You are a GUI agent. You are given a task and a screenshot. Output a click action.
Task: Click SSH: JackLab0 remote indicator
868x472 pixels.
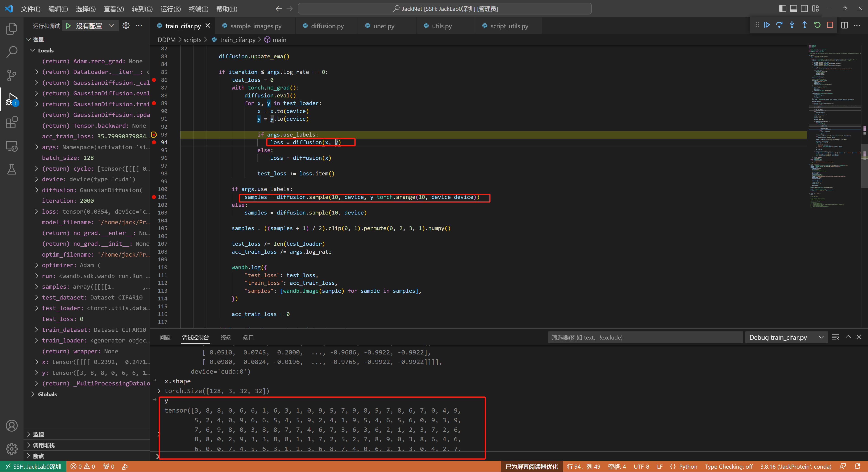point(33,467)
